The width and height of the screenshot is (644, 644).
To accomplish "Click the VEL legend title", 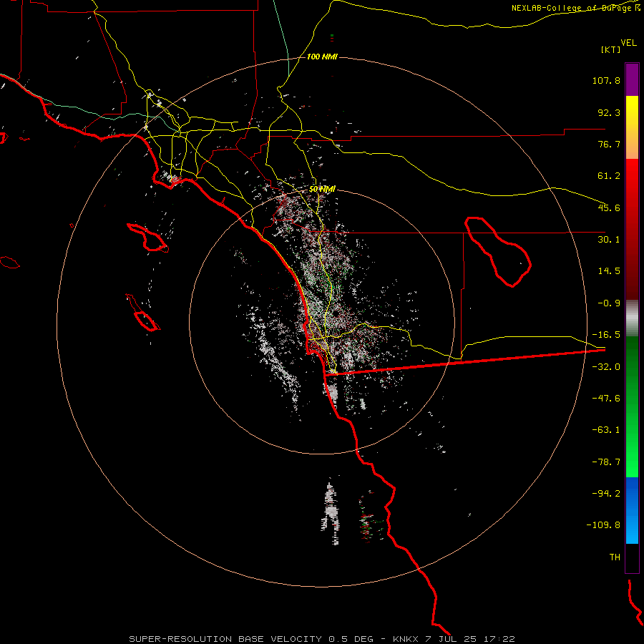I will tap(628, 43).
